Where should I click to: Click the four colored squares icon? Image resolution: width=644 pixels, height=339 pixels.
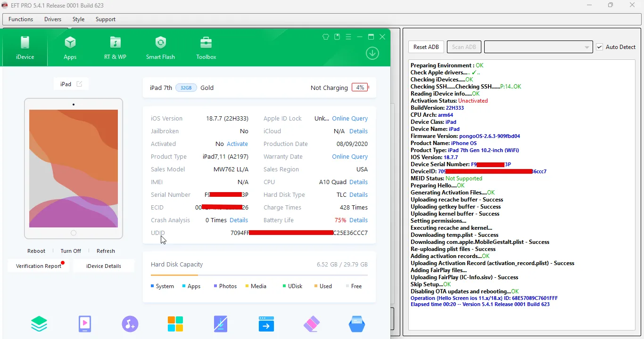(x=175, y=324)
